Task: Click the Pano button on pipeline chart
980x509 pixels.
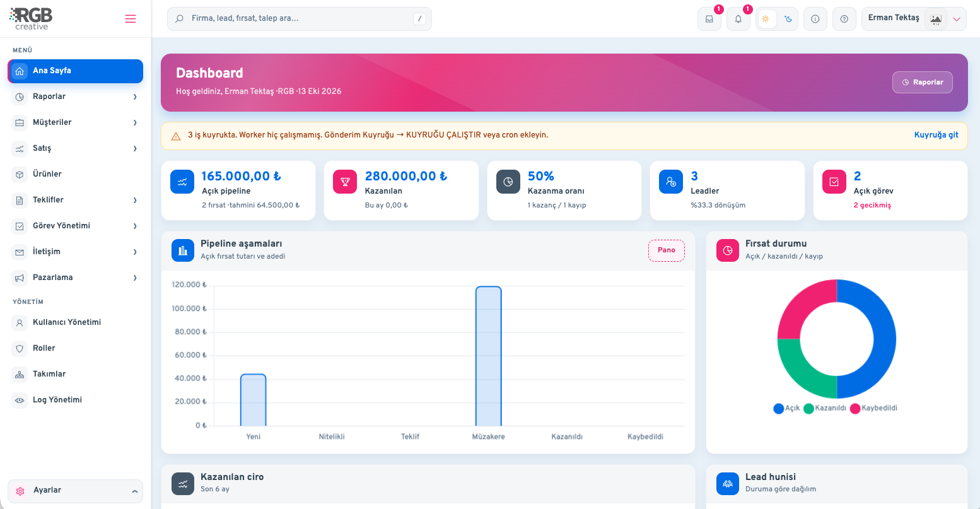Action: click(667, 250)
